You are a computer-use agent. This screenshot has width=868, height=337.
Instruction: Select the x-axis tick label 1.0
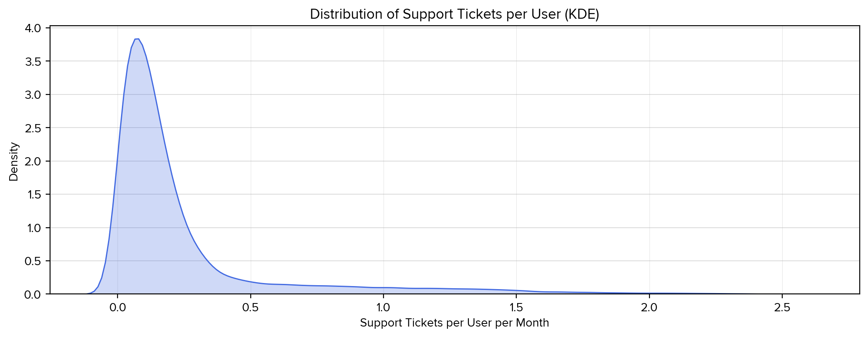coord(383,307)
